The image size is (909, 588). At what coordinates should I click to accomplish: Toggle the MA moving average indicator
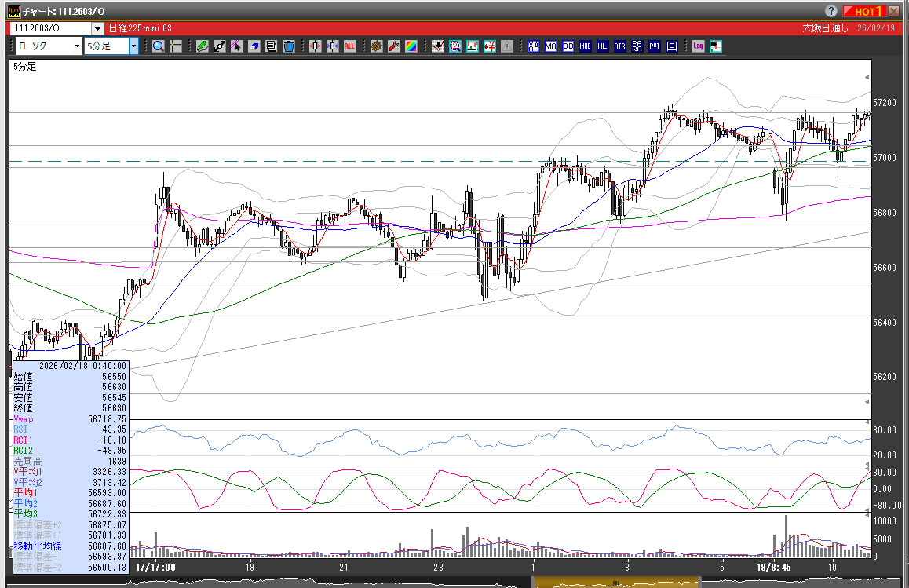[550, 46]
